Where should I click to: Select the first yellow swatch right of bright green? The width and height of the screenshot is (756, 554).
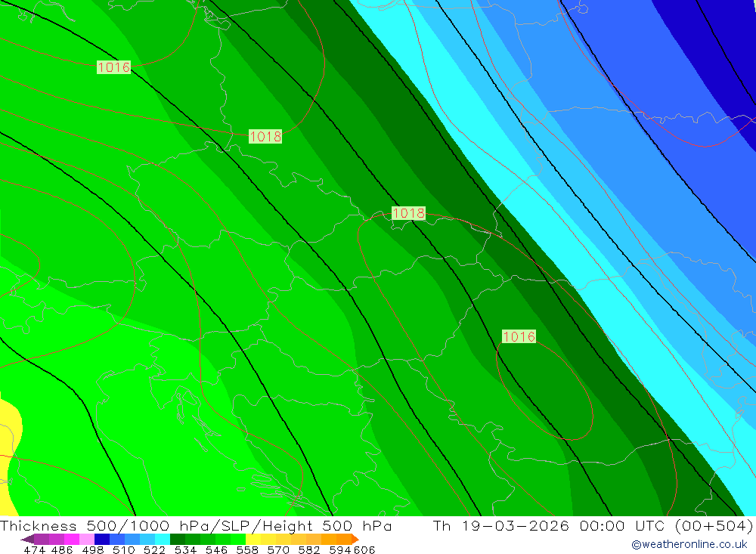click(253, 539)
